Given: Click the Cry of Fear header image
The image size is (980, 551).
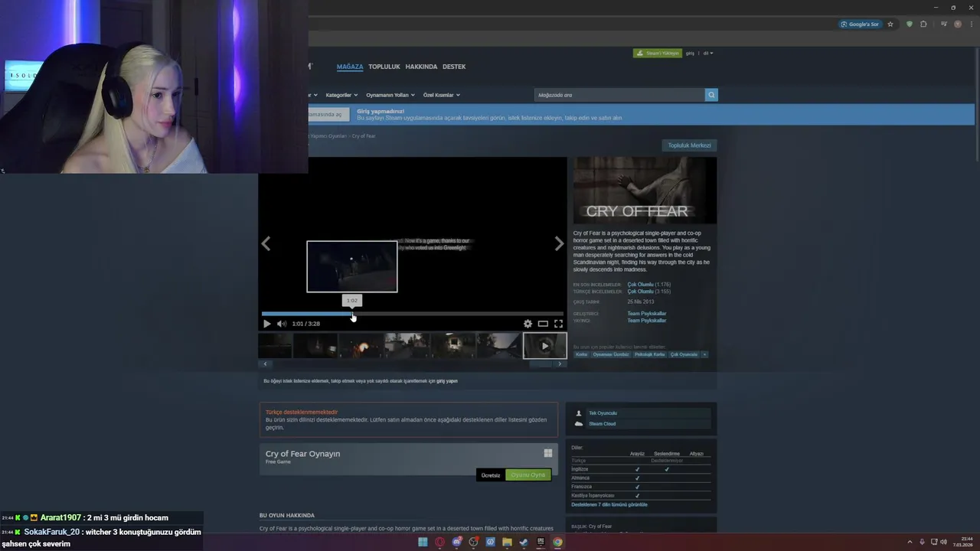Looking at the screenshot, I should coord(645,191).
